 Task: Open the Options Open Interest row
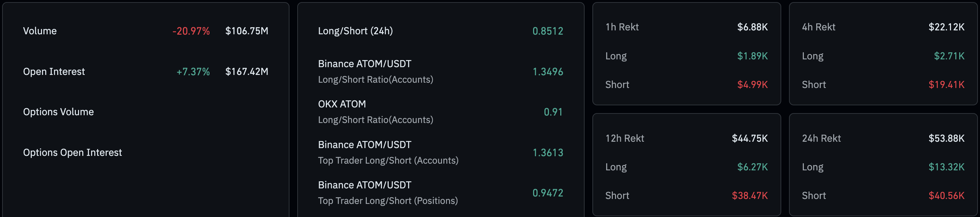(72, 153)
